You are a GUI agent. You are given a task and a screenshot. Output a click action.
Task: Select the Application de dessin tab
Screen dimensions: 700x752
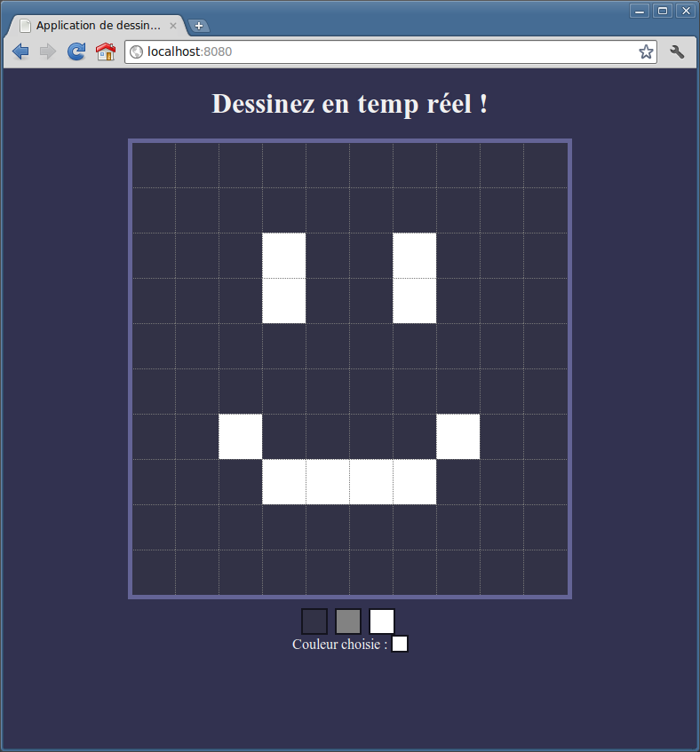pos(98,26)
